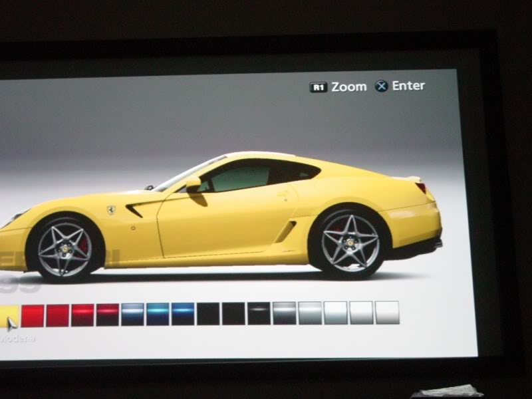The width and height of the screenshot is (532, 399).
Task: Click the Ferrari shield badge on the fender
Action: coord(111,210)
